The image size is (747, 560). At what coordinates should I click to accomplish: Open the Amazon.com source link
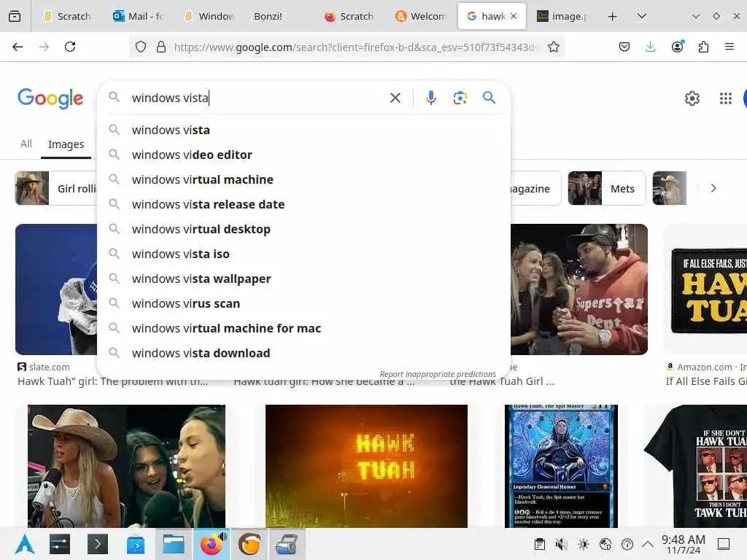(700, 367)
